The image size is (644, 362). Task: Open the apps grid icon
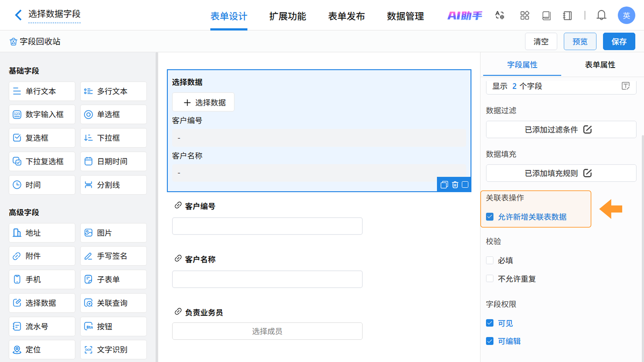524,15
